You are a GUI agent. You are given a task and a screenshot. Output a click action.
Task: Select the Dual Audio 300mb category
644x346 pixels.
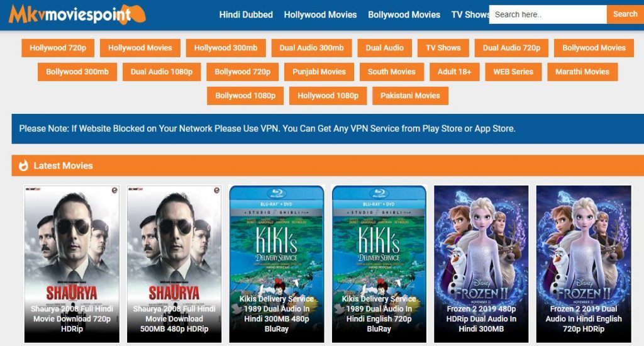point(312,48)
